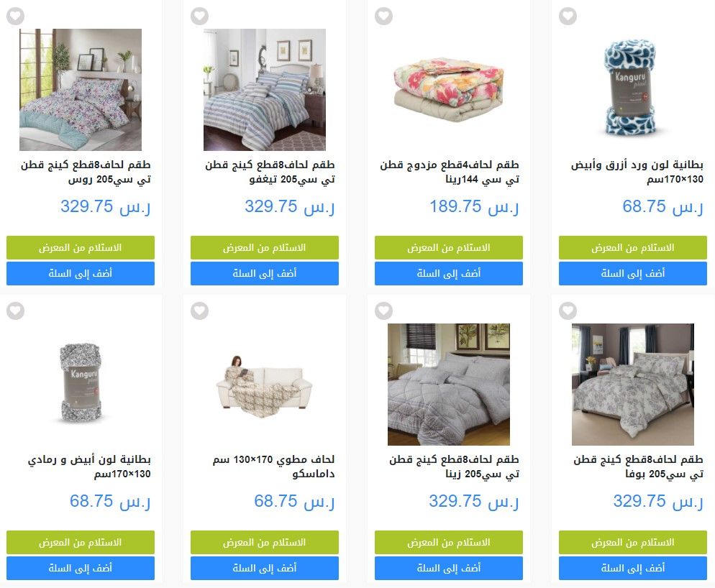Add 144 رينا comforter set to cart
This screenshot has height=588, width=715.
tap(449, 273)
